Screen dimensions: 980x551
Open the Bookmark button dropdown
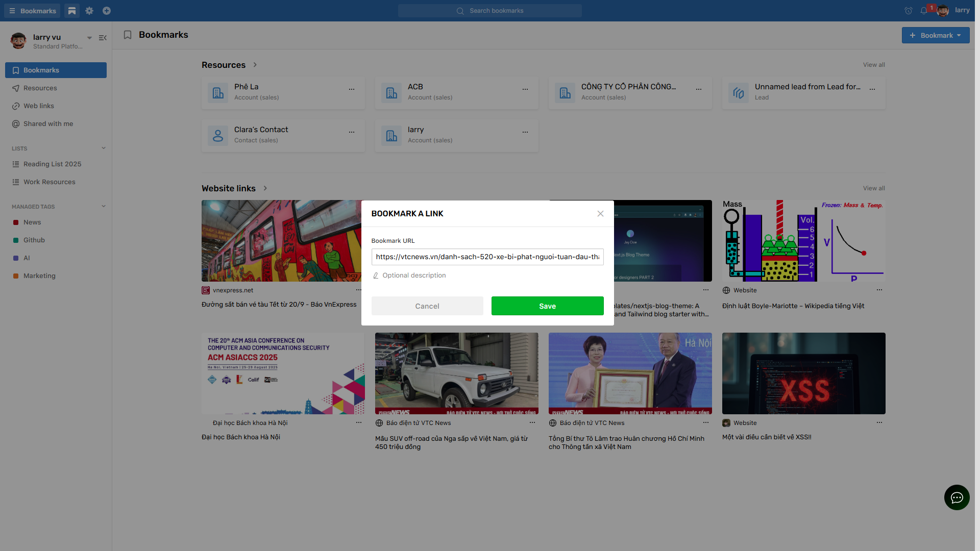point(960,35)
